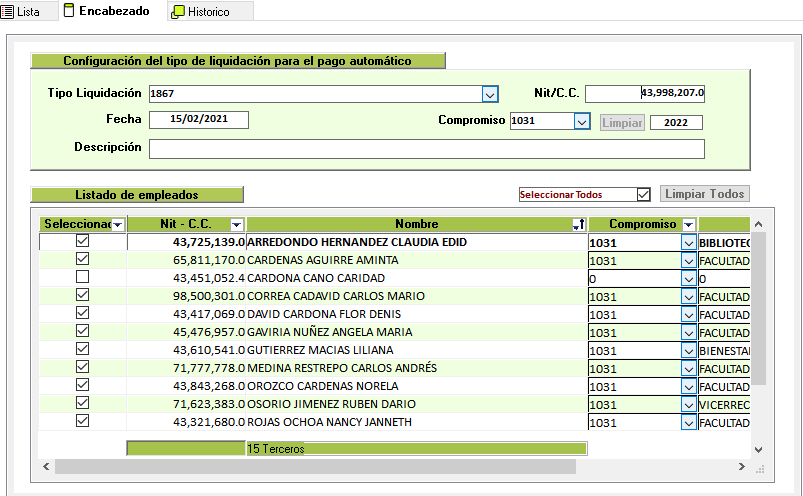Screen dimensions: 803x496
Task: Click the horizontal scroll left arrow
Action: pyautogui.click(x=45, y=467)
